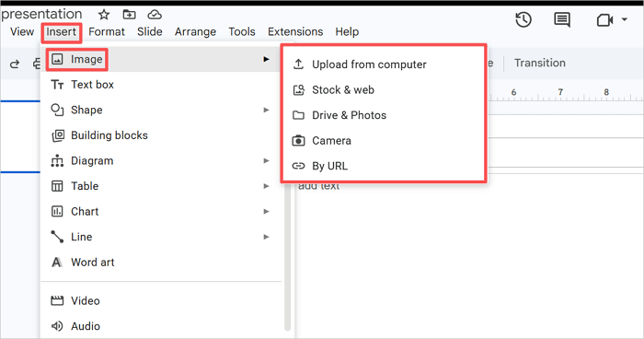
Task: Open the Help menu
Action: coord(347,31)
